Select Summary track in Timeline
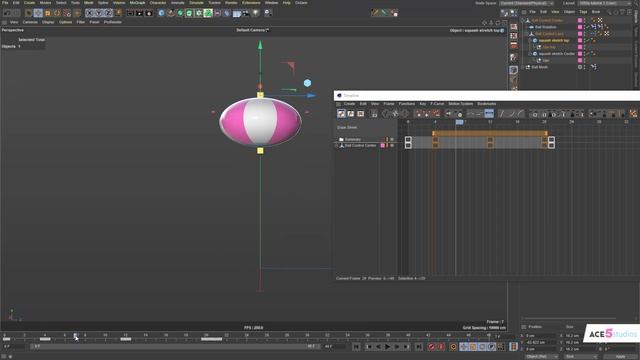Viewport: 640px width, 360px height. (x=353, y=140)
